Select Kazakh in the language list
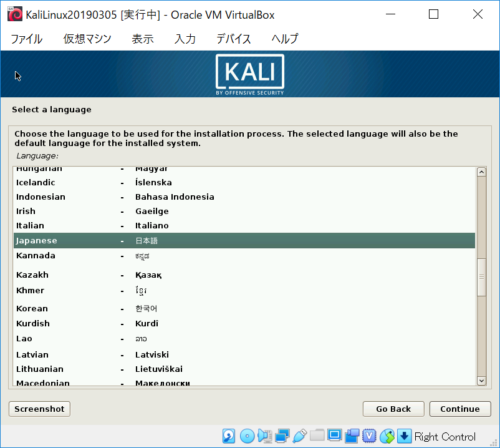This screenshot has height=448, width=500. point(244,275)
